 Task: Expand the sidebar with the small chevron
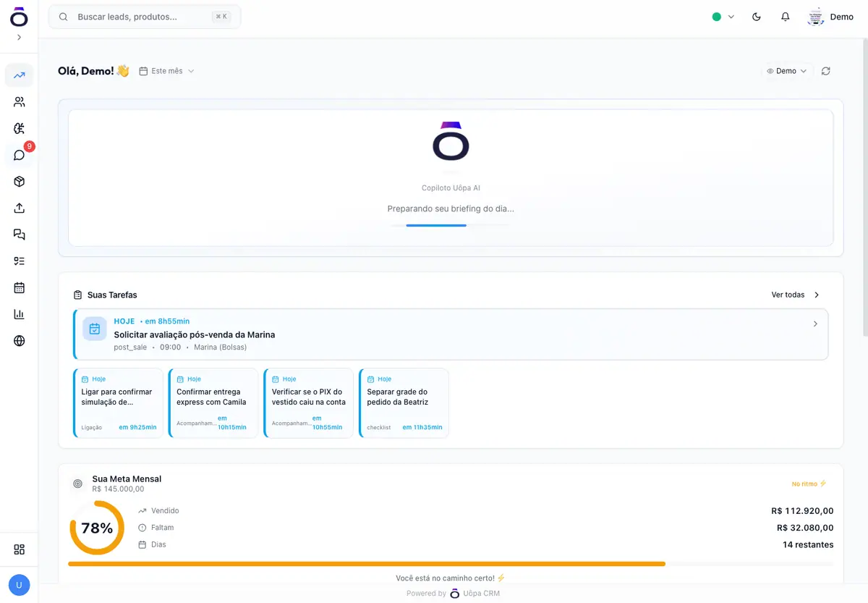click(x=19, y=37)
